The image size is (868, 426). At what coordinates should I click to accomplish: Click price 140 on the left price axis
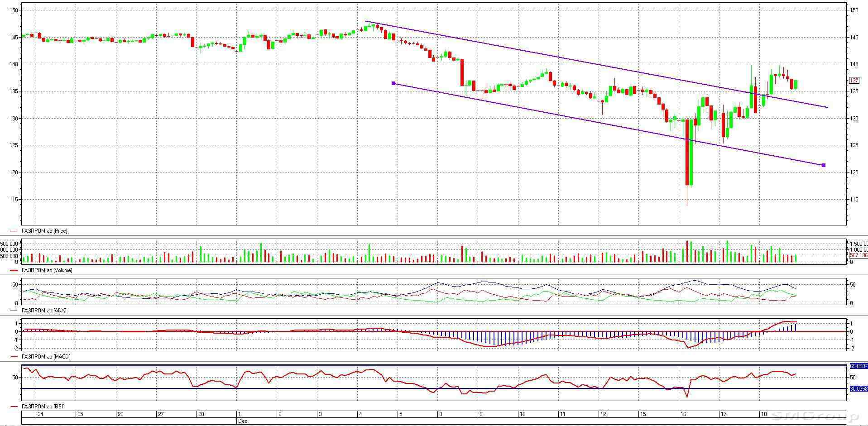coord(14,64)
